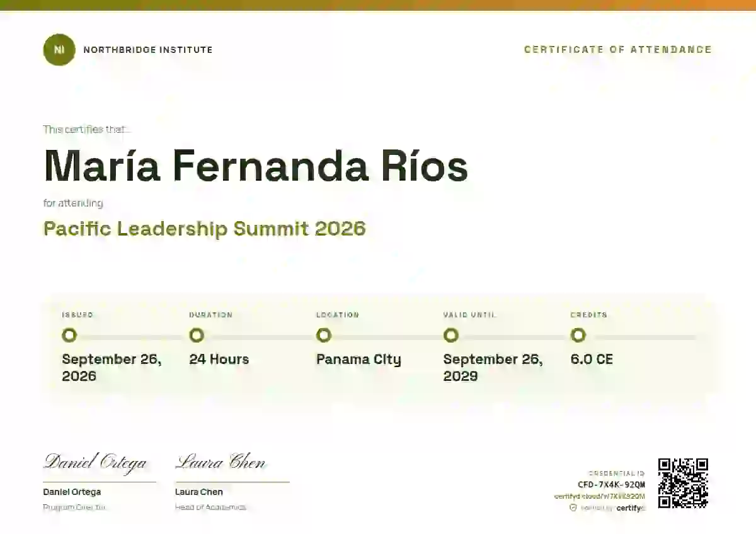Click the '6.0 CE' value
756x534 pixels.
(592, 360)
